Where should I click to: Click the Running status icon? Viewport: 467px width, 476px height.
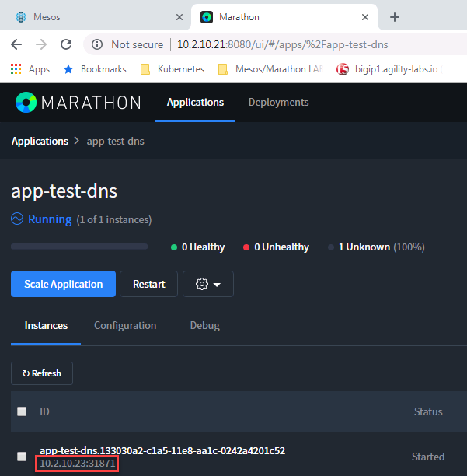pyautogui.click(x=17, y=219)
